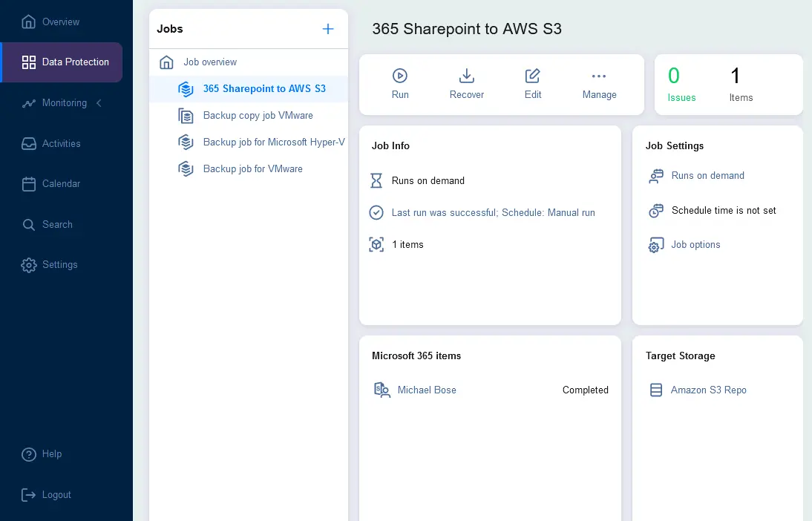Click the Job options gear icon
This screenshot has width=812, height=521.
656,245
